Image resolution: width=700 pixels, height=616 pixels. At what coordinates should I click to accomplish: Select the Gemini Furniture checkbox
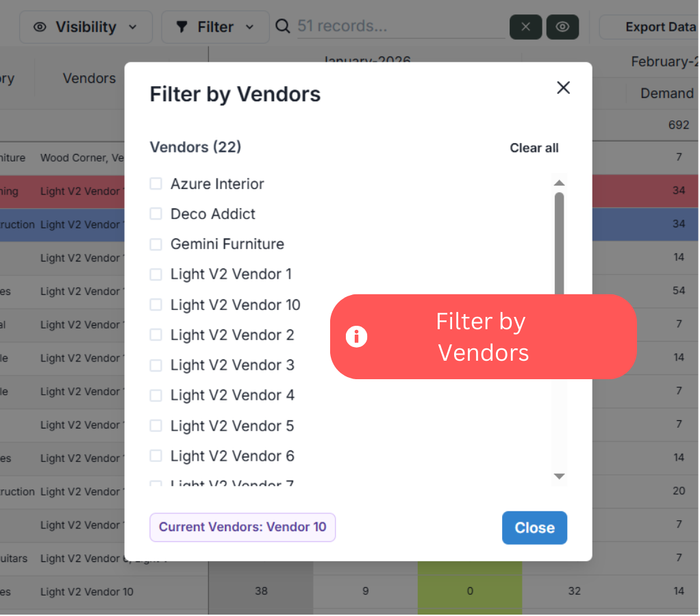[x=156, y=244]
